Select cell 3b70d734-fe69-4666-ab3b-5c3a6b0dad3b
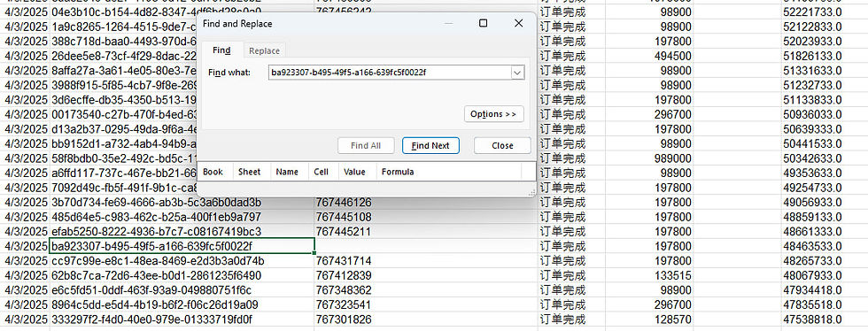868x331 pixels. point(182,202)
